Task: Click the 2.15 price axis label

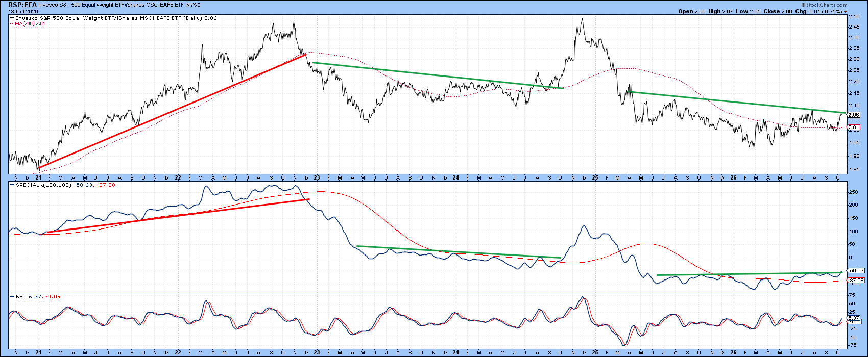Action: pyautogui.click(x=854, y=93)
